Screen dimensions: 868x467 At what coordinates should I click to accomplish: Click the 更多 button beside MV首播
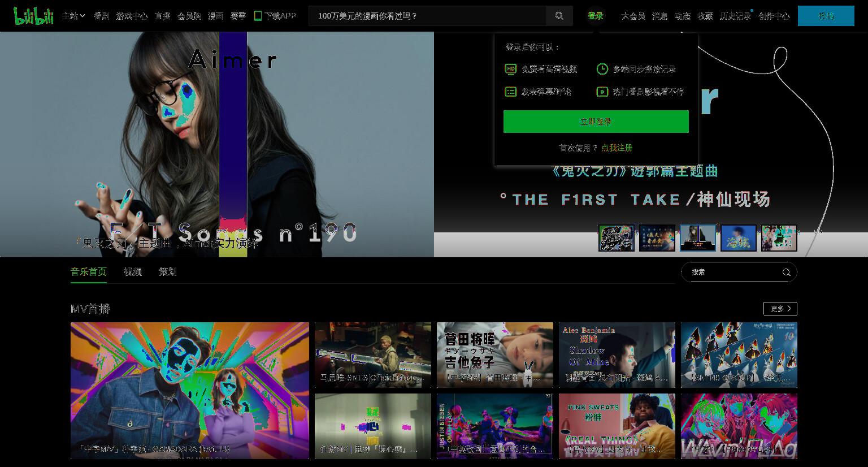coord(780,309)
